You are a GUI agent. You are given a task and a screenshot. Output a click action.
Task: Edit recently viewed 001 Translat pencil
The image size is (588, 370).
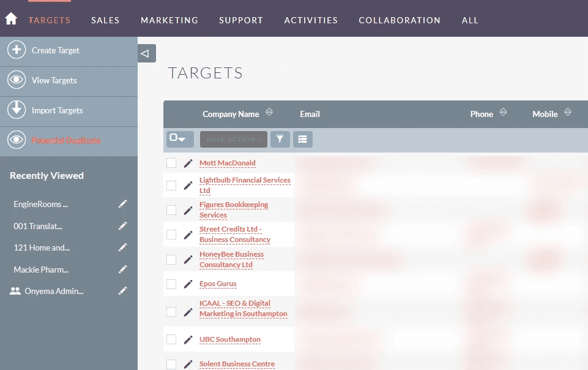tap(122, 225)
